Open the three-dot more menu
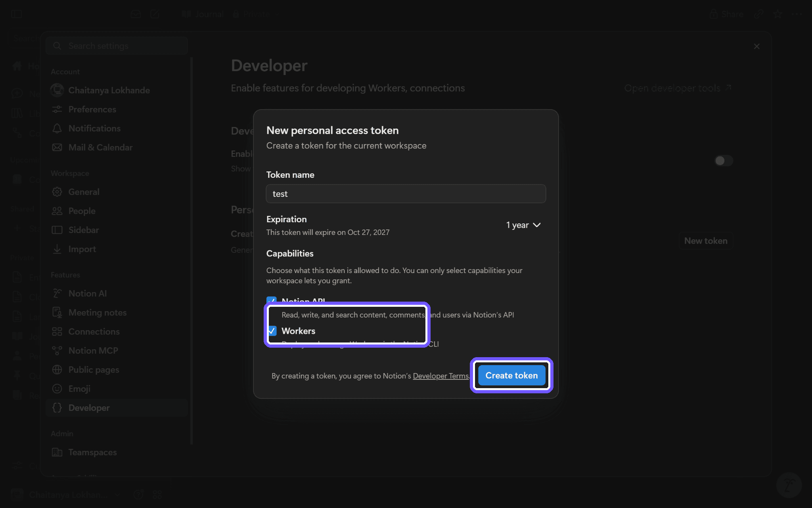This screenshot has height=508, width=812. [x=797, y=14]
